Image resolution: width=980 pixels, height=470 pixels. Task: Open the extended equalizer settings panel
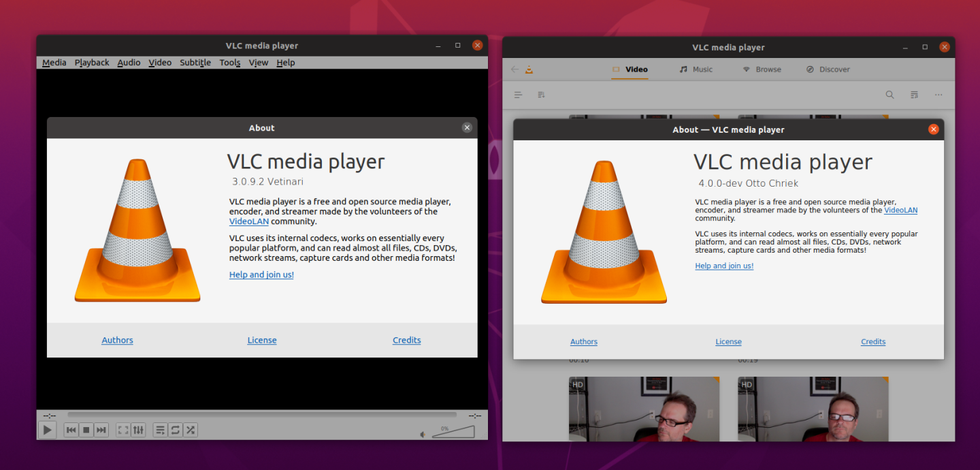138,430
